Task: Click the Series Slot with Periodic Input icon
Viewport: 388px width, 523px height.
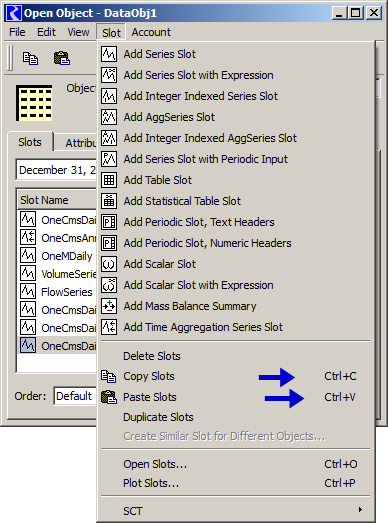Action: coord(109,159)
